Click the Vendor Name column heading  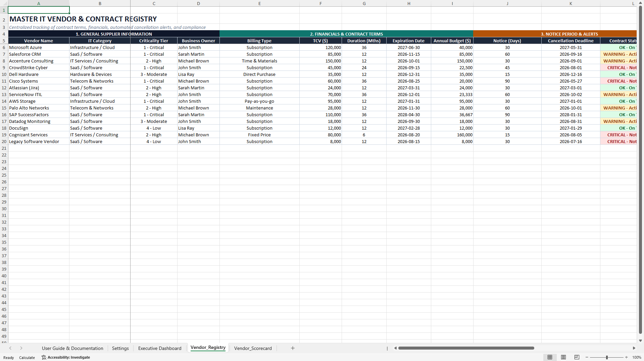coord(39,41)
